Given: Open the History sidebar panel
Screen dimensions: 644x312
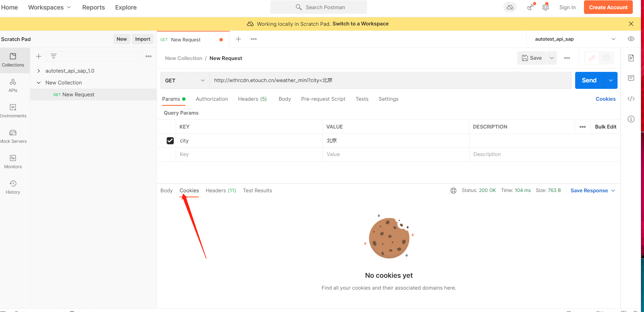Looking at the screenshot, I should 13,187.
